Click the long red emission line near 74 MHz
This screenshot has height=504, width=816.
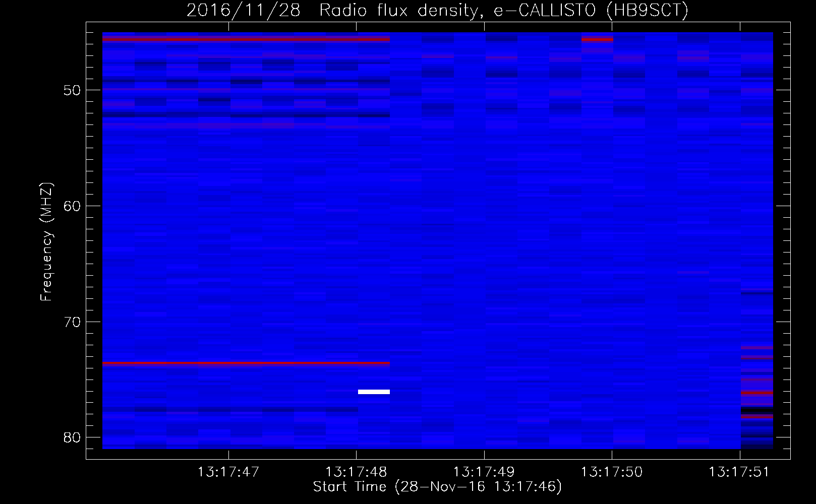click(246, 363)
